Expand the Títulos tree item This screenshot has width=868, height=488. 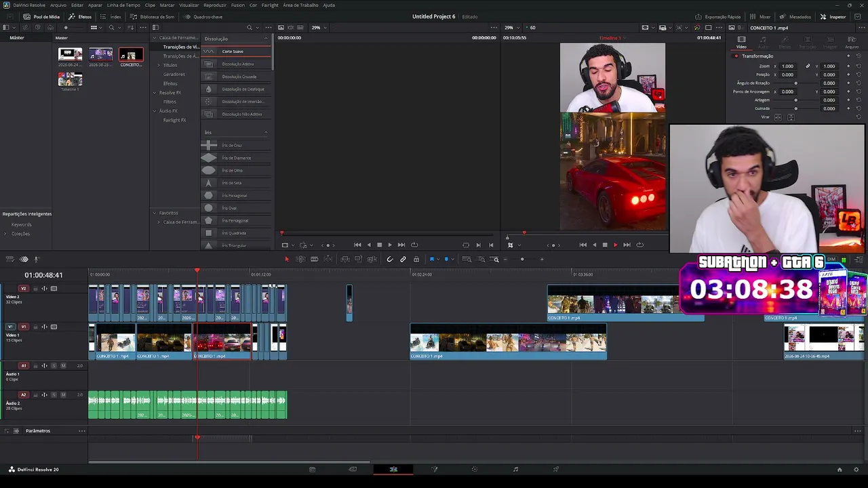(x=159, y=65)
